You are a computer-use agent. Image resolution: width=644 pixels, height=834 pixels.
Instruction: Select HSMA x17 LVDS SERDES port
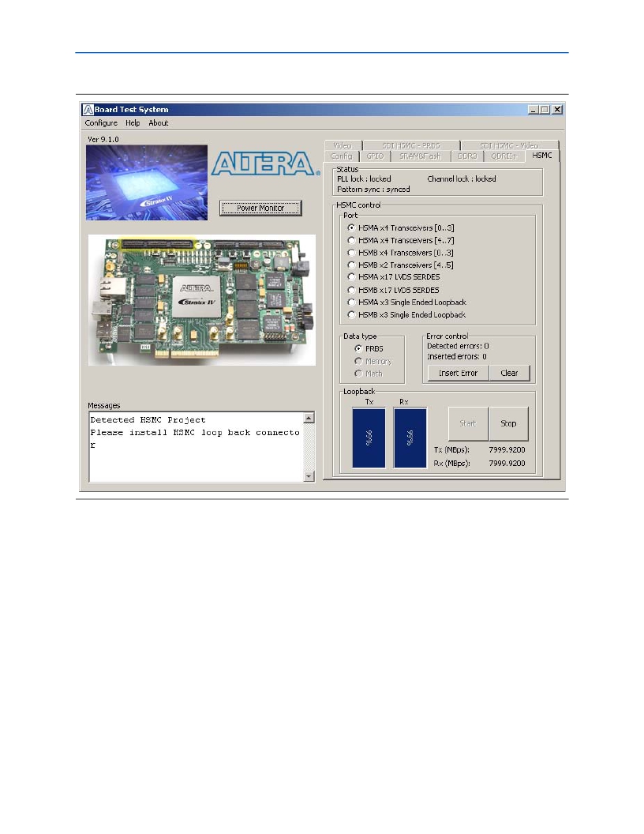coord(394,277)
